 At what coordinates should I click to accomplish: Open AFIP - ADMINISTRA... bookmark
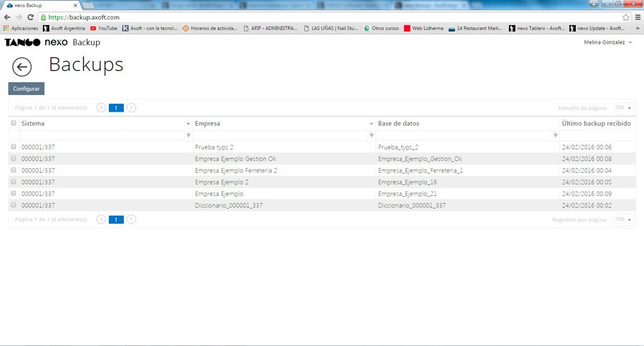[x=270, y=29]
